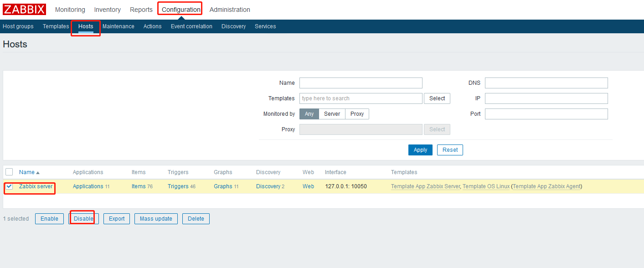Screen dimensions: 644x268
Task: Focus the Templates search field
Action: pyautogui.click(x=361, y=98)
